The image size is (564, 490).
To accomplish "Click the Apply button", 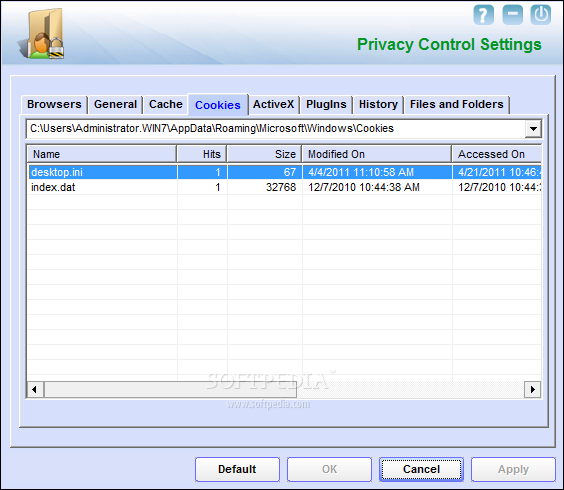I will click(x=513, y=469).
